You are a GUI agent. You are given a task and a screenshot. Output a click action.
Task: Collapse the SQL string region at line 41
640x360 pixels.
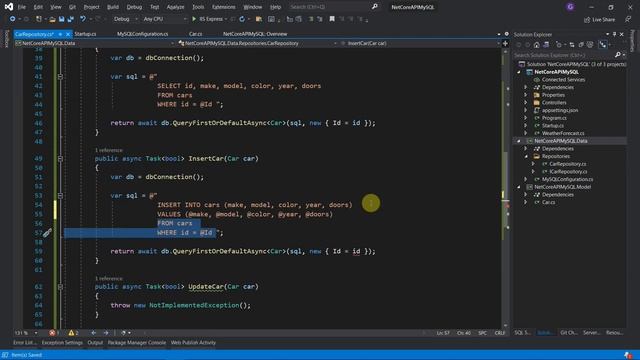[60, 77]
